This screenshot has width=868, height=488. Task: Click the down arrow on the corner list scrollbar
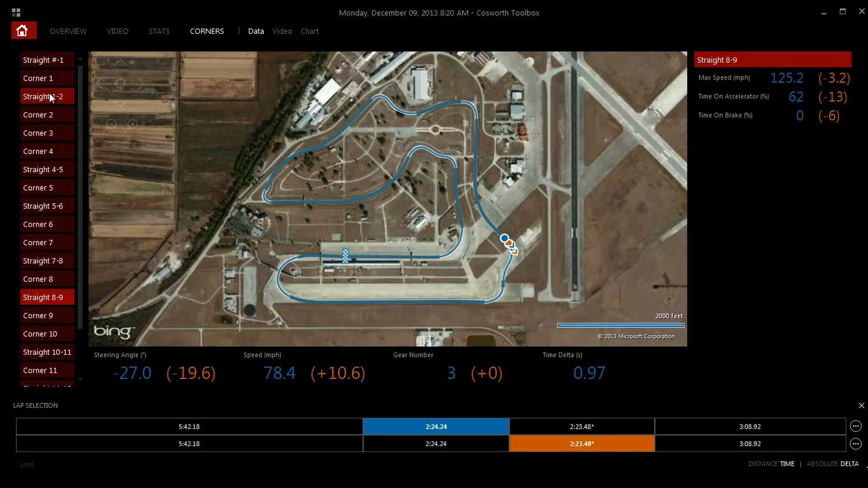(x=80, y=380)
